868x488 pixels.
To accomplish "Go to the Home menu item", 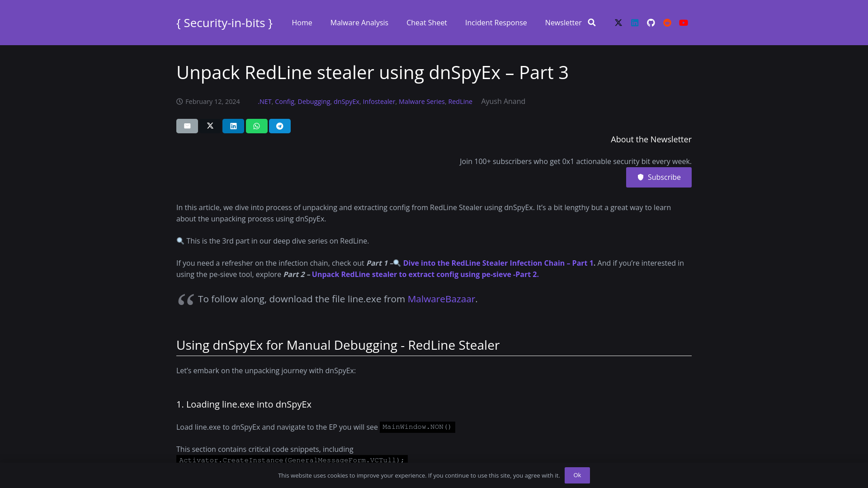I will [x=302, y=23].
